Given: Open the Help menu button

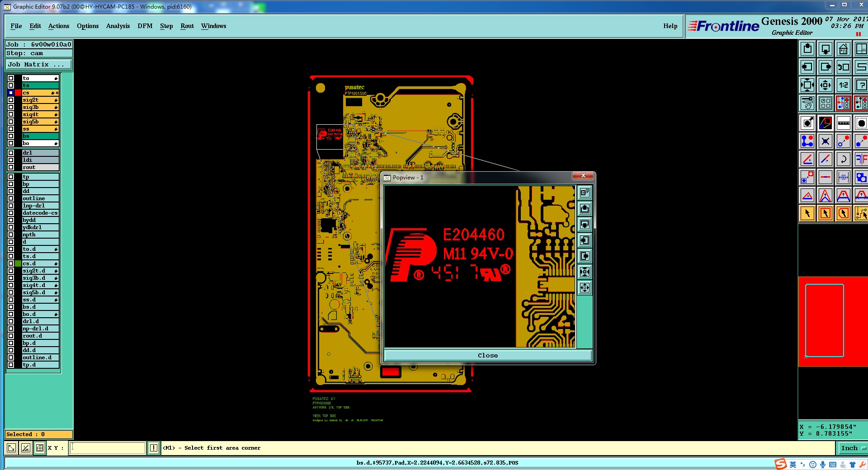Looking at the screenshot, I should pyautogui.click(x=670, y=26).
